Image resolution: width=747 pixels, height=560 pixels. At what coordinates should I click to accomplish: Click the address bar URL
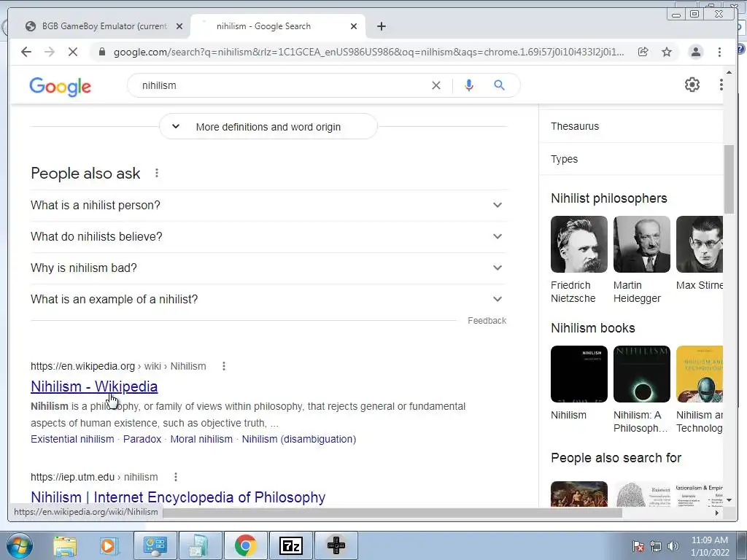pyautogui.click(x=368, y=52)
